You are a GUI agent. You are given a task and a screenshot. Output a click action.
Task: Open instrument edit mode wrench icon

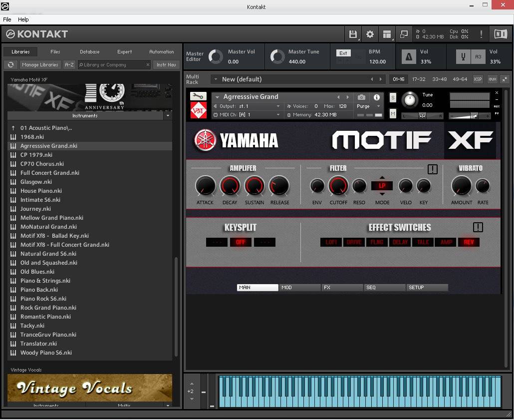pyautogui.click(x=198, y=96)
